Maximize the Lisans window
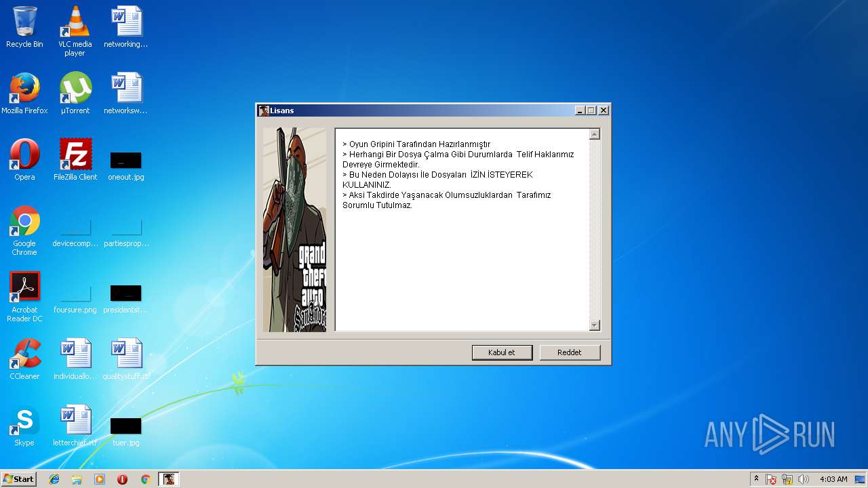The image size is (868, 488). (x=591, y=110)
